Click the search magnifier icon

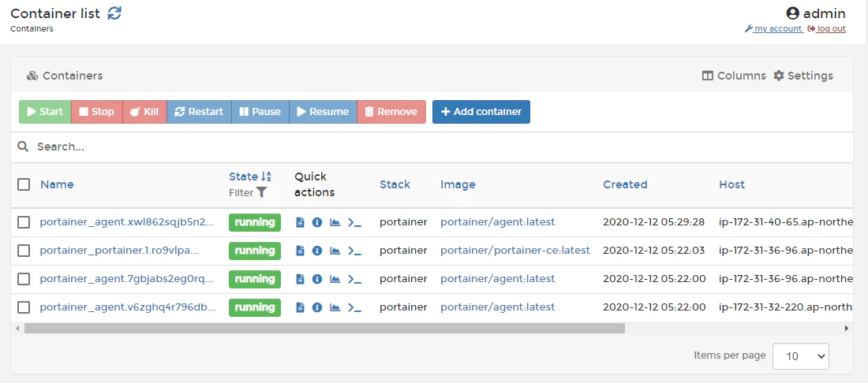pos(23,147)
